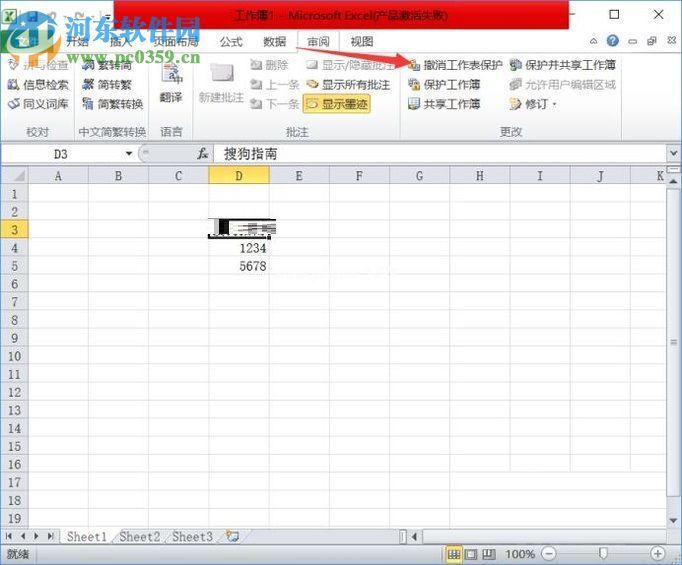This screenshot has height=565, width=682.
Task: Select cell containing 1234
Action: click(x=239, y=248)
